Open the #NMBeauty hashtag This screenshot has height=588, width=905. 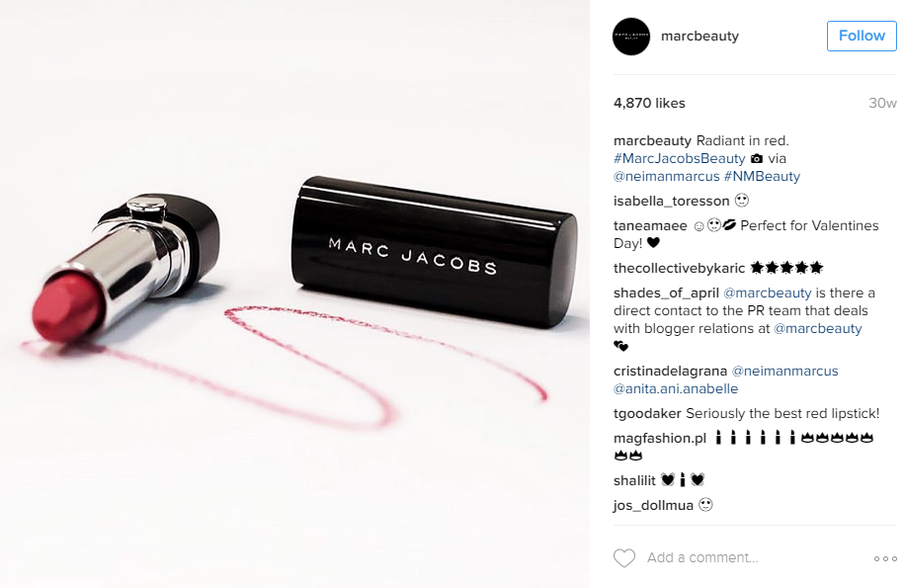pos(762,177)
